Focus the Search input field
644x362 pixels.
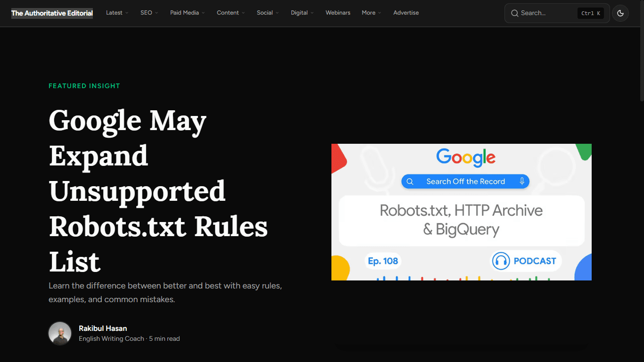click(557, 13)
